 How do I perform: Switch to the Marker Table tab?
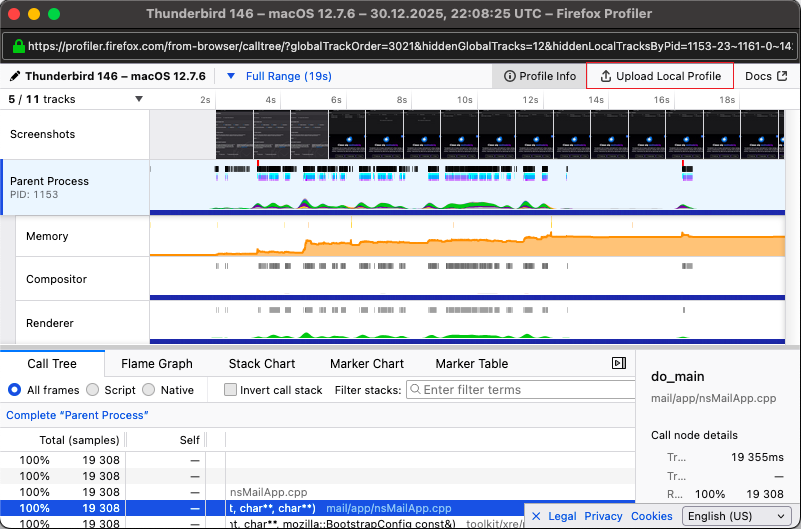[472, 364]
